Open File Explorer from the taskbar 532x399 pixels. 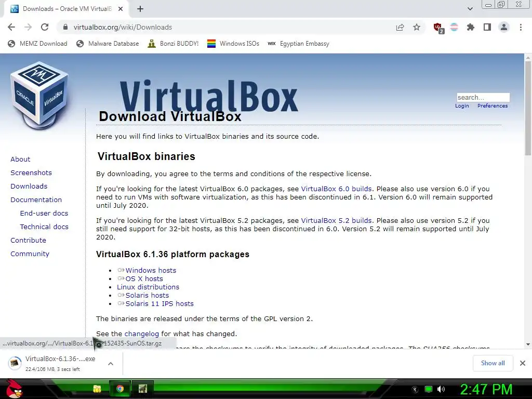click(x=97, y=389)
